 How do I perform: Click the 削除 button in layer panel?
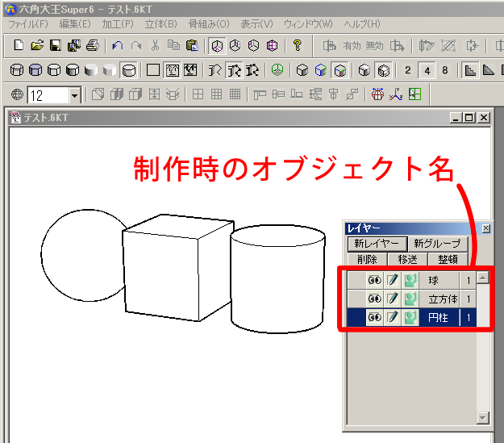(366, 259)
